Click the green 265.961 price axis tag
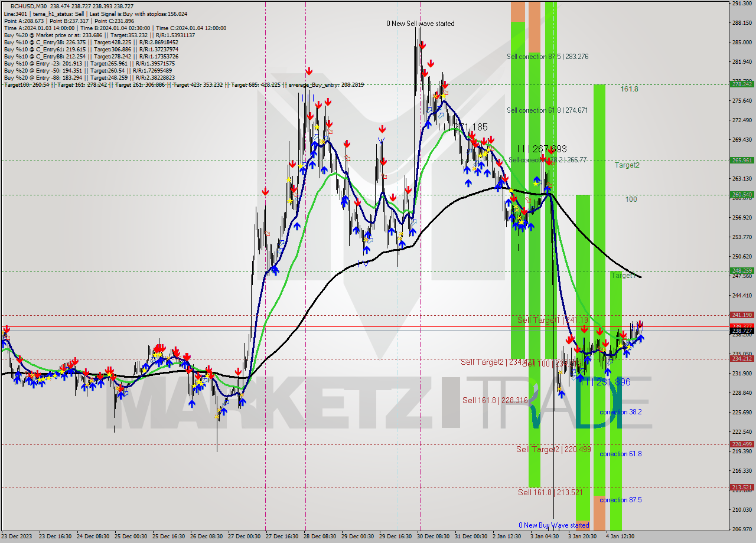 [742, 161]
